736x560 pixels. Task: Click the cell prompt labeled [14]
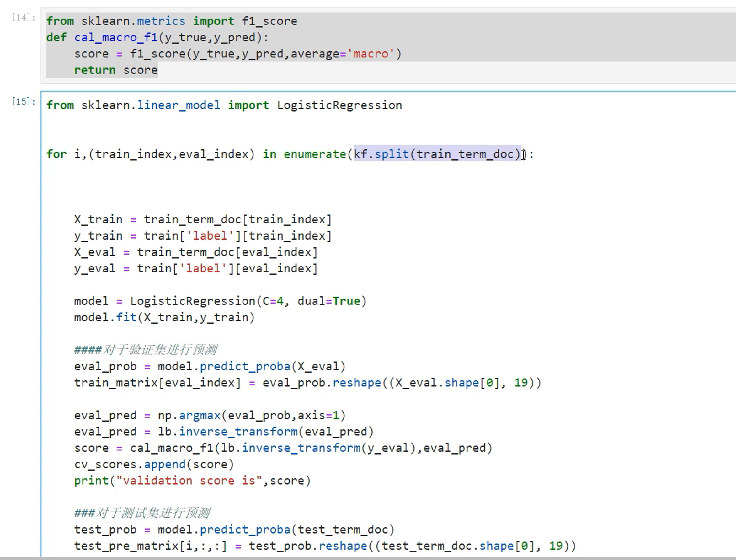point(23,17)
